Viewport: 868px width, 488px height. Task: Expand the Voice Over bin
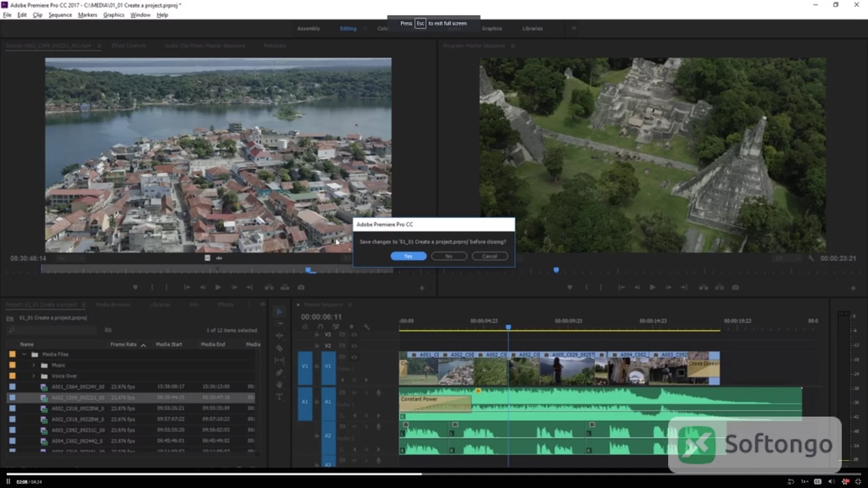coord(33,376)
